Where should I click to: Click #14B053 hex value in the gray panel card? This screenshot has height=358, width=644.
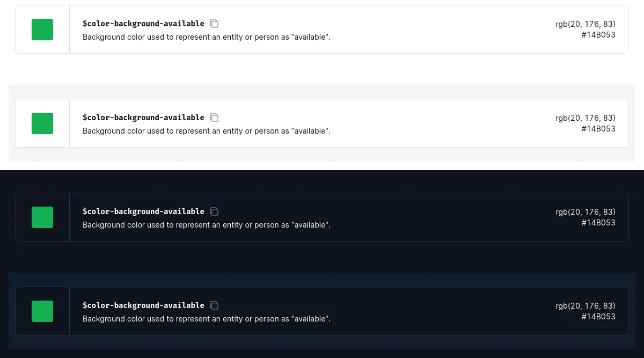point(598,129)
